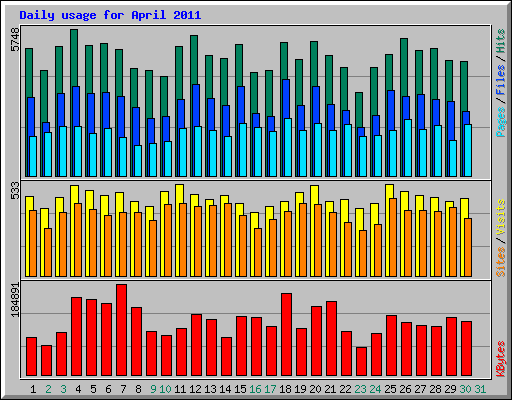Click weekend day label 23
512x400 pixels.
[360, 389]
